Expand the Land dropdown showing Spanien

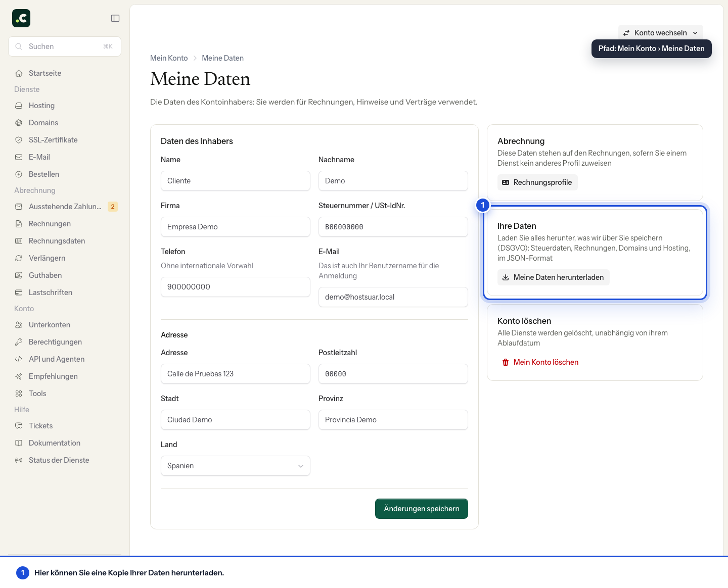[236, 466]
